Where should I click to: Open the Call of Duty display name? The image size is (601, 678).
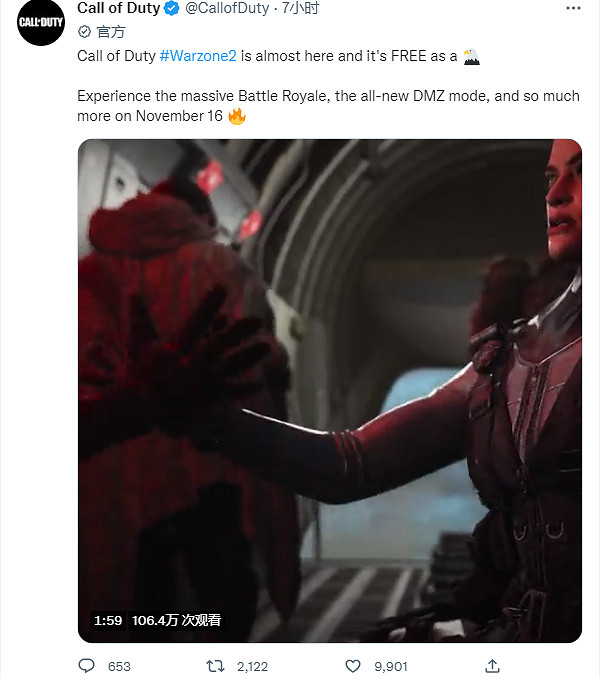(x=118, y=8)
